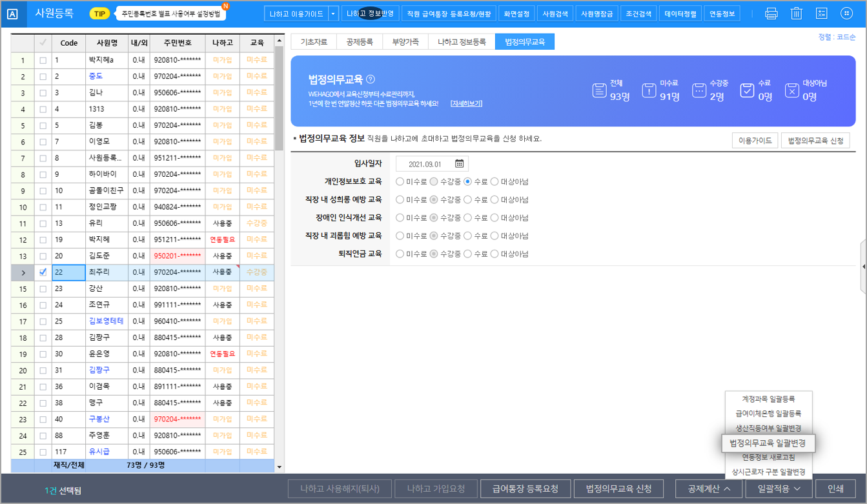Open the calculator icon in header
Screen dimensions: 867x504
point(821,14)
